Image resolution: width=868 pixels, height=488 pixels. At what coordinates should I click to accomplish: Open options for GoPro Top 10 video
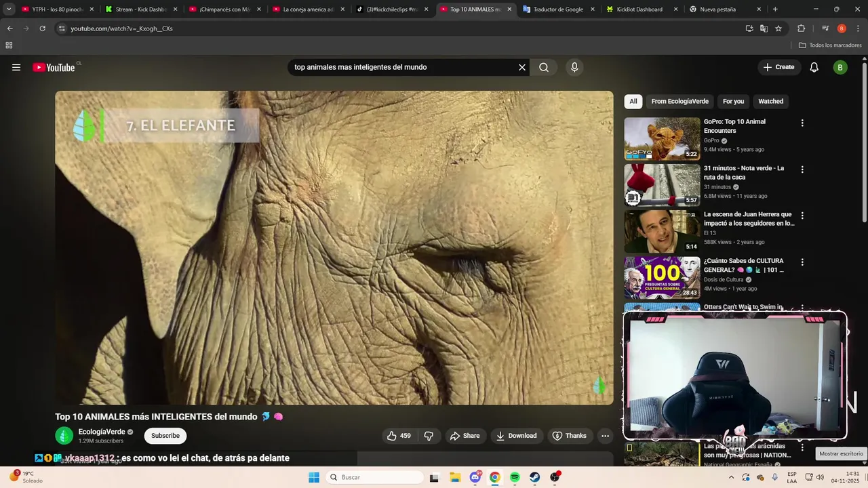802,123
